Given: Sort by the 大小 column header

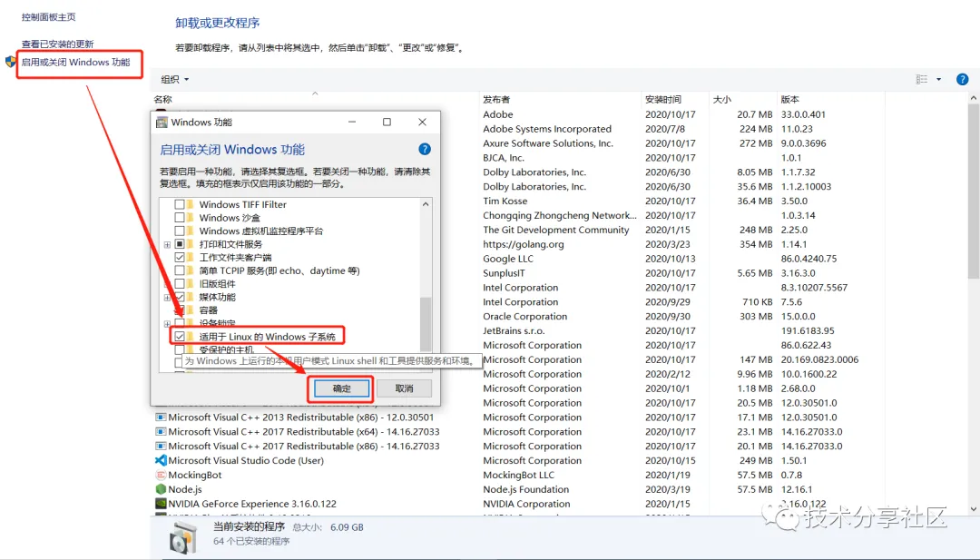Looking at the screenshot, I should tap(743, 99).
